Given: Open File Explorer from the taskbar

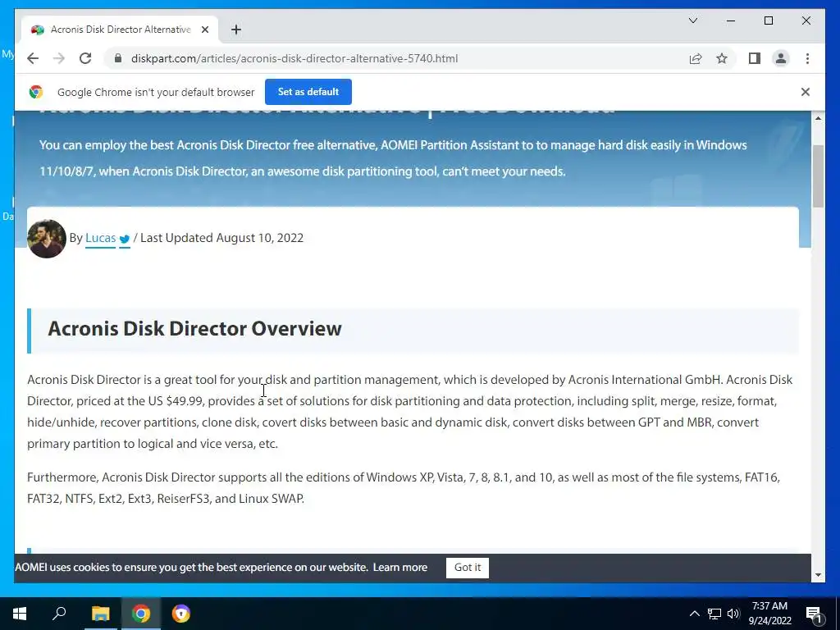Looking at the screenshot, I should (100, 614).
